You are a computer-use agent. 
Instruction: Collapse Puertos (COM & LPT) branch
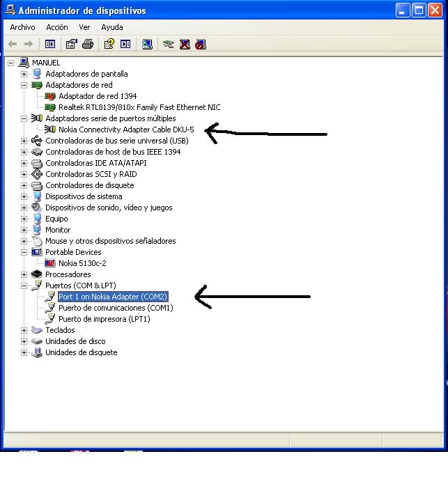24,286
